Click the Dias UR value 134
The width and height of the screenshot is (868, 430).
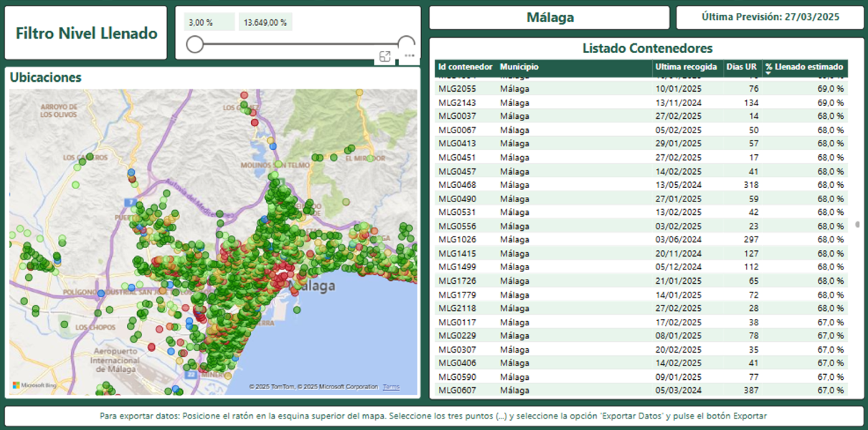pos(751,102)
